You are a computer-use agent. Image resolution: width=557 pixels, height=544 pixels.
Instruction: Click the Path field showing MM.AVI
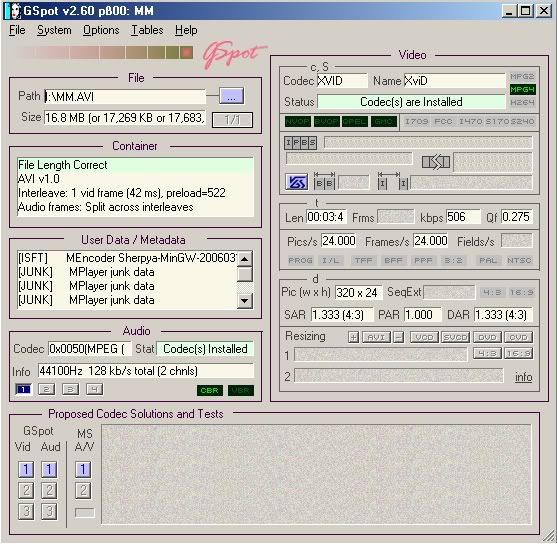125,96
